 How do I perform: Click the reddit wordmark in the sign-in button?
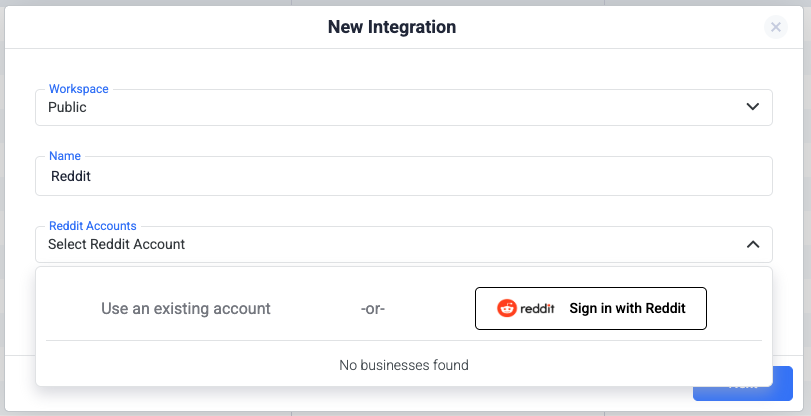coord(537,309)
